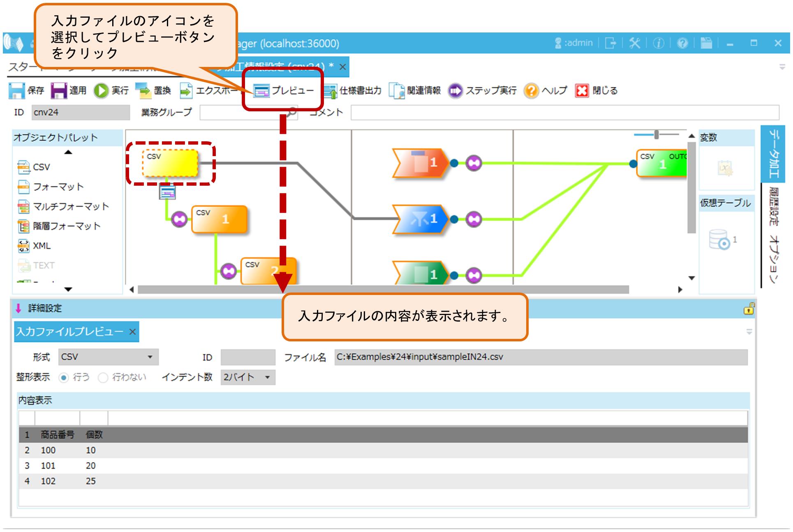The height and width of the screenshot is (532, 793).
Task: Select the orange CSV 1 node
Action: click(x=220, y=219)
